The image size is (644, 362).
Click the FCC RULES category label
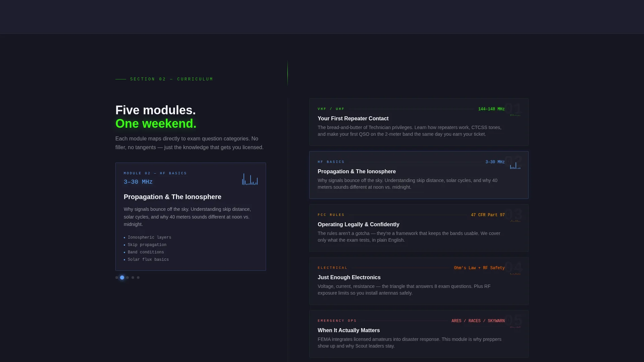[x=331, y=215]
